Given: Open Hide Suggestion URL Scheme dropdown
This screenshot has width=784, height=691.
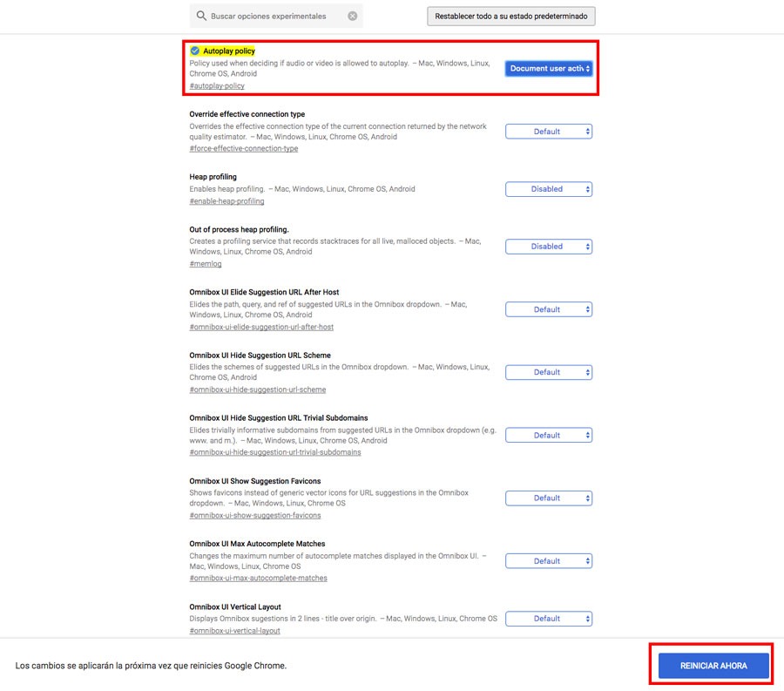Looking at the screenshot, I should pyautogui.click(x=549, y=372).
